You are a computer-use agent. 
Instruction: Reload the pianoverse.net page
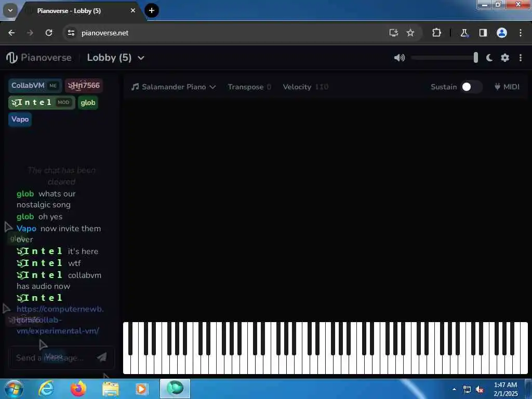point(49,33)
